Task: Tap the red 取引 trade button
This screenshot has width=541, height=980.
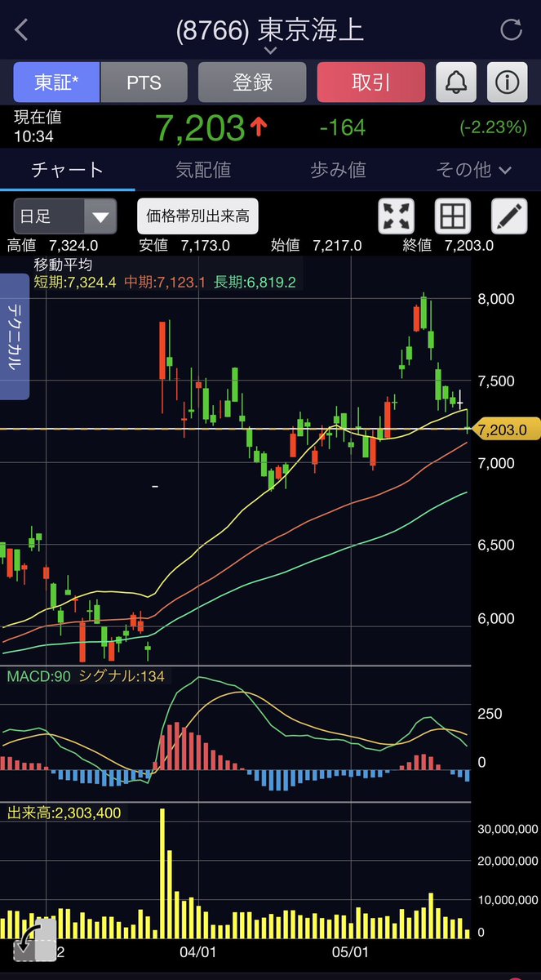Action: click(371, 82)
